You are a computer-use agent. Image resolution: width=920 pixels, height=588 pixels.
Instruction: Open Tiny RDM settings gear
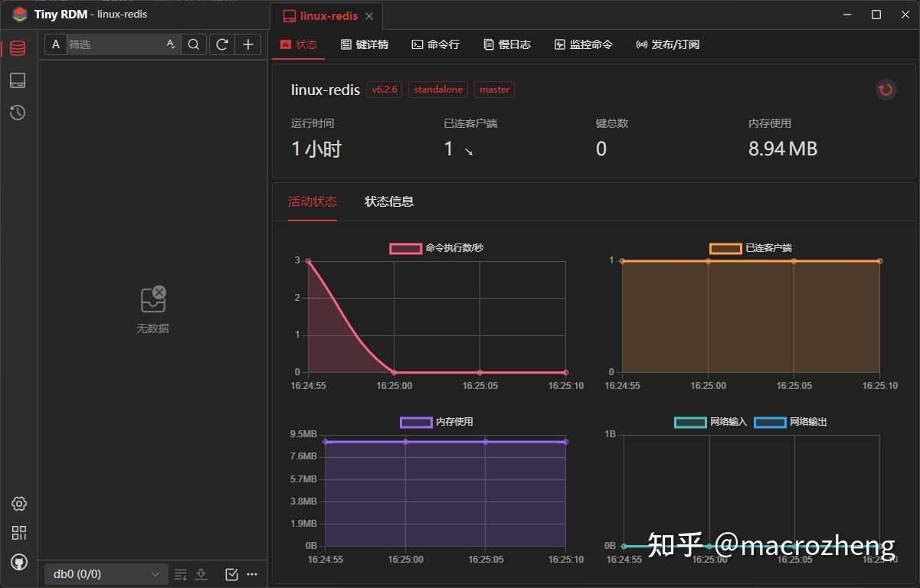tap(18, 504)
